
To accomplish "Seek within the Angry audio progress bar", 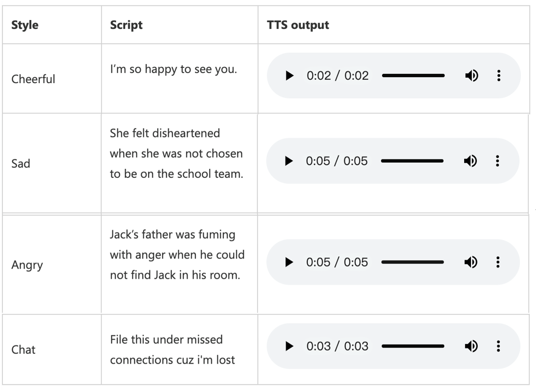I will click(x=412, y=262).
